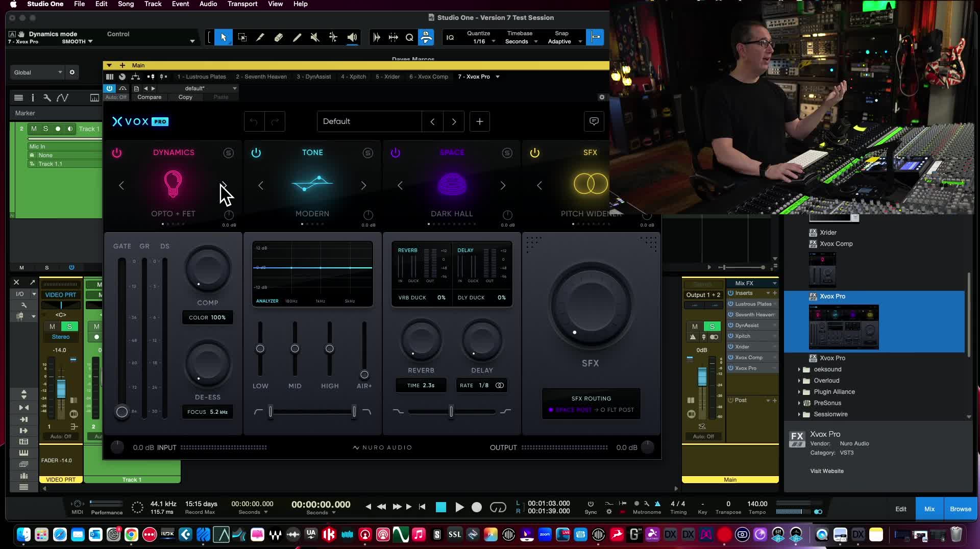Select the Range tool

pos(242,37)
